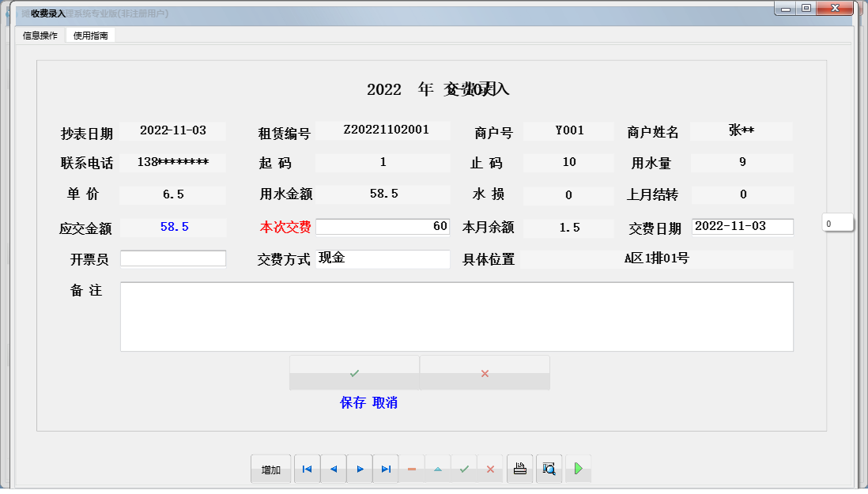Cancel edits with the red X navigator icon
Screen dimensions: 868x494
491,469
